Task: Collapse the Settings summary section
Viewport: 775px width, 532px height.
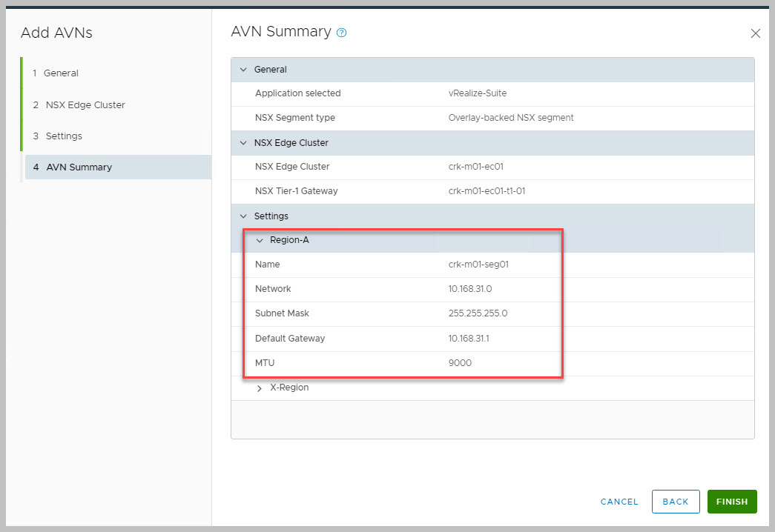Action: tap(243, 216)
